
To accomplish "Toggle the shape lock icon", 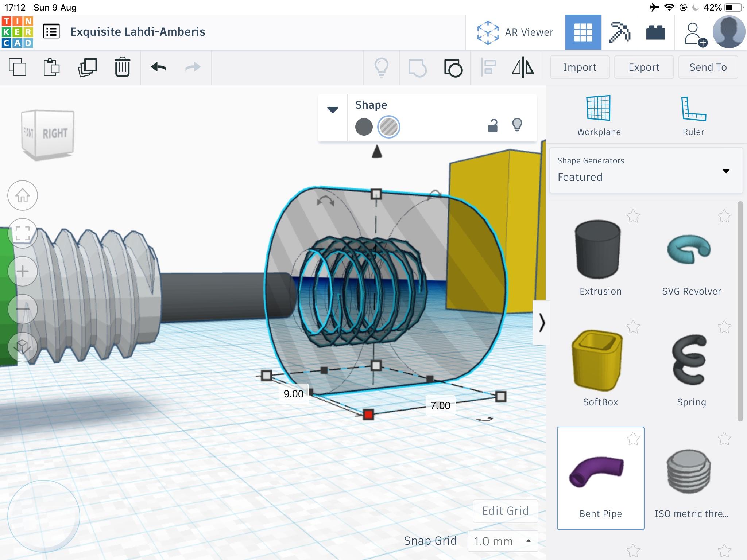I will (492, 125).
